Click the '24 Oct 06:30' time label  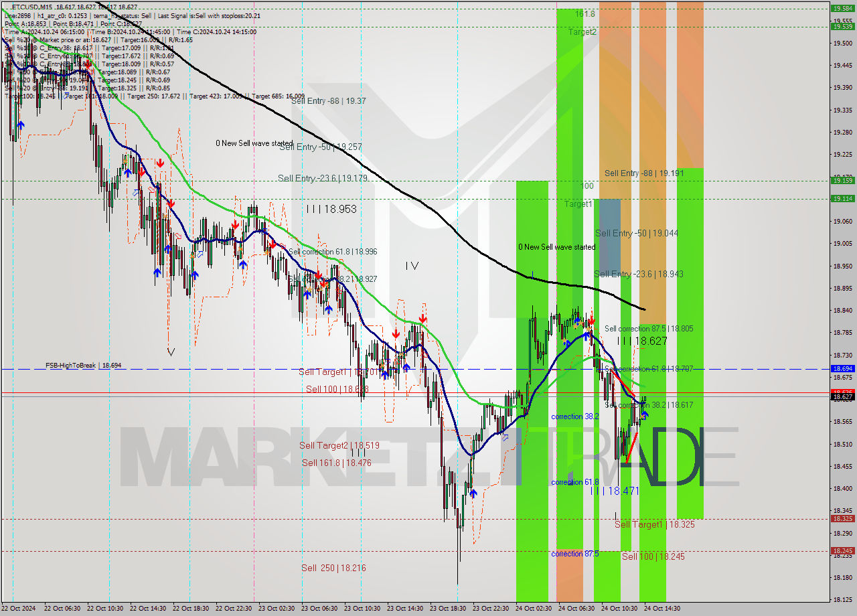576,608
